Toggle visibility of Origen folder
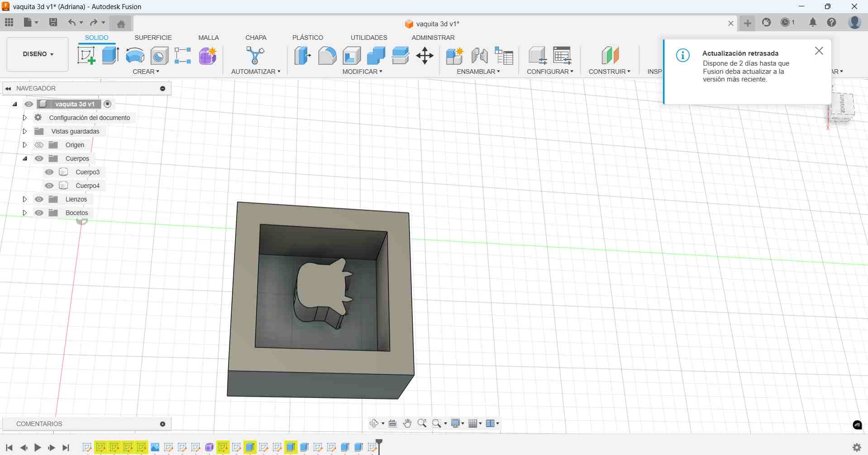 (x=39, y=145)
